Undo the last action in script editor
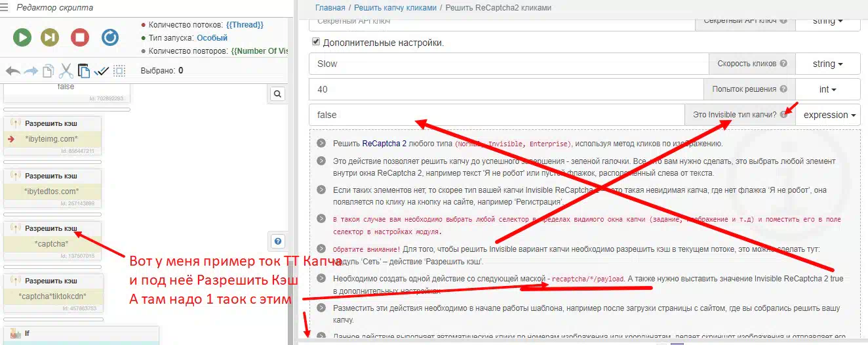The width and height of the screenshot is (868, 345). 13,71
